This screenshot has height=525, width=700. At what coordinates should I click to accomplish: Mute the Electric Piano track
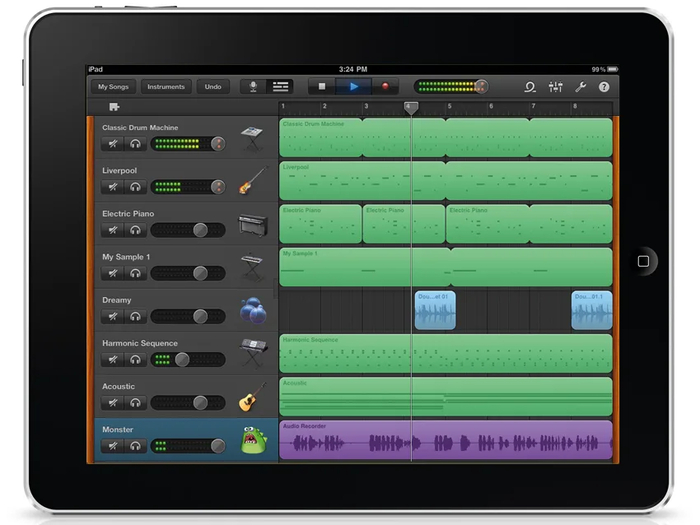click(112, 230)
